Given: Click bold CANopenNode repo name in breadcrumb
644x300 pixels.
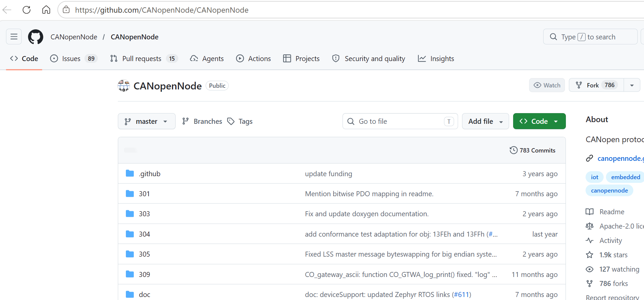Looking at the screenshot, I should point(135,37).
